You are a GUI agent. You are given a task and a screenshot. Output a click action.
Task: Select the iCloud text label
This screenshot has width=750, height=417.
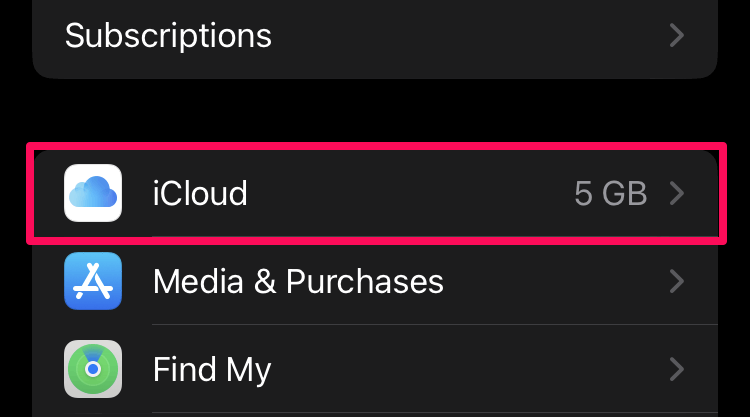tap(200, 193)
